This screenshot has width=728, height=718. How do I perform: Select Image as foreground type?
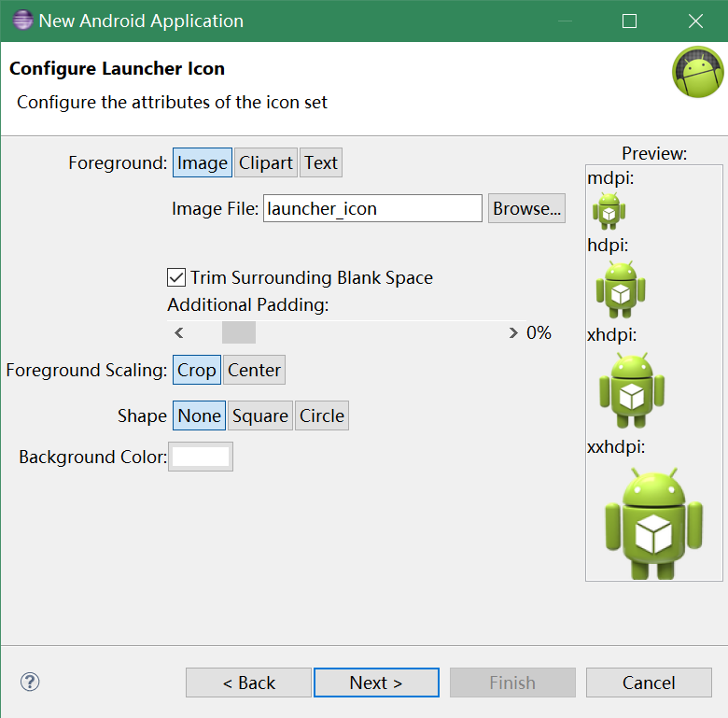pyautogui.click(x=203, y=162)
